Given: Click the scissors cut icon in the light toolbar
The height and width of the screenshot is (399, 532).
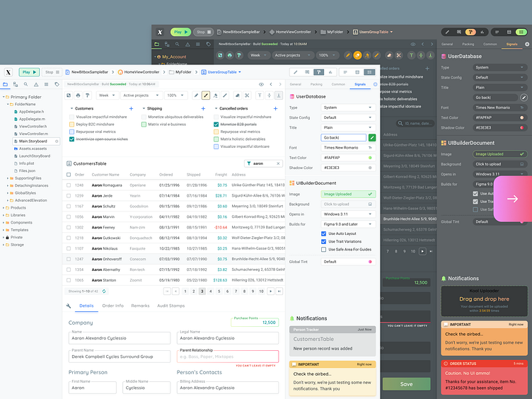Looking at the screenshot, I should [x=247, y=96].
